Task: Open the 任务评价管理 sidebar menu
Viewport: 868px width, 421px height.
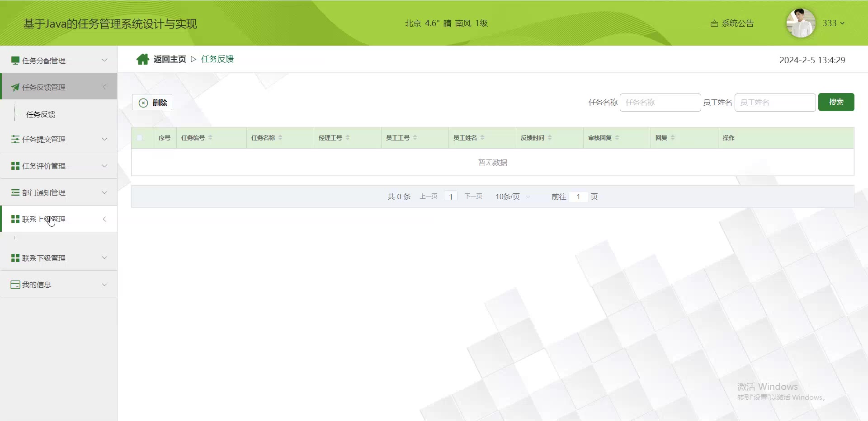Action: click(59, 166)
